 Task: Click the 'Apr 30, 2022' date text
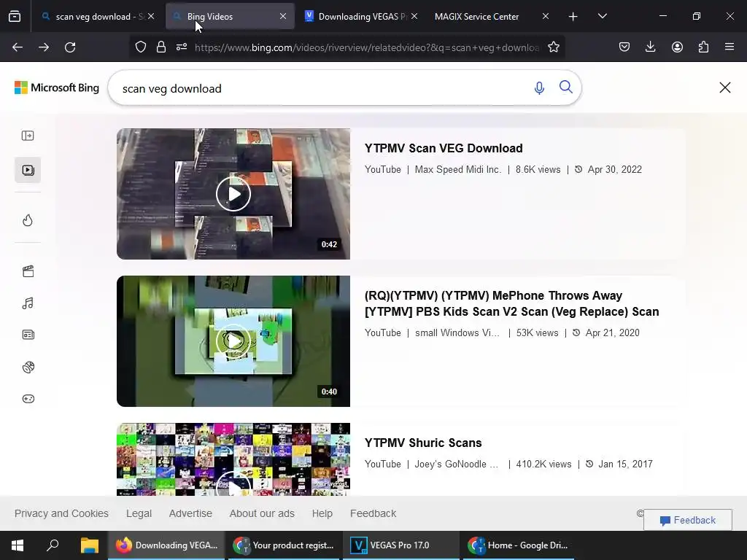coord(614,169)
